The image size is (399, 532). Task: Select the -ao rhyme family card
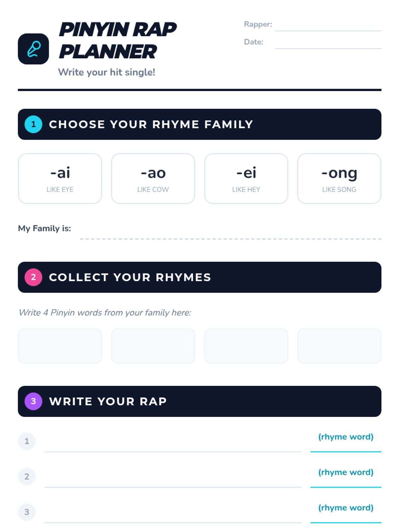pos(153,179)
